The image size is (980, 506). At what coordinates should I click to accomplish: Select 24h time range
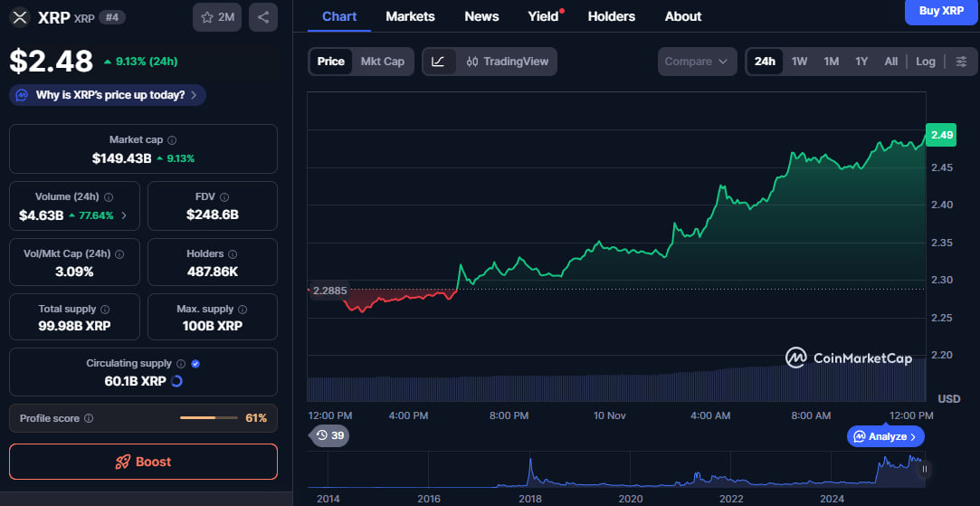click(x=765, y=62)
